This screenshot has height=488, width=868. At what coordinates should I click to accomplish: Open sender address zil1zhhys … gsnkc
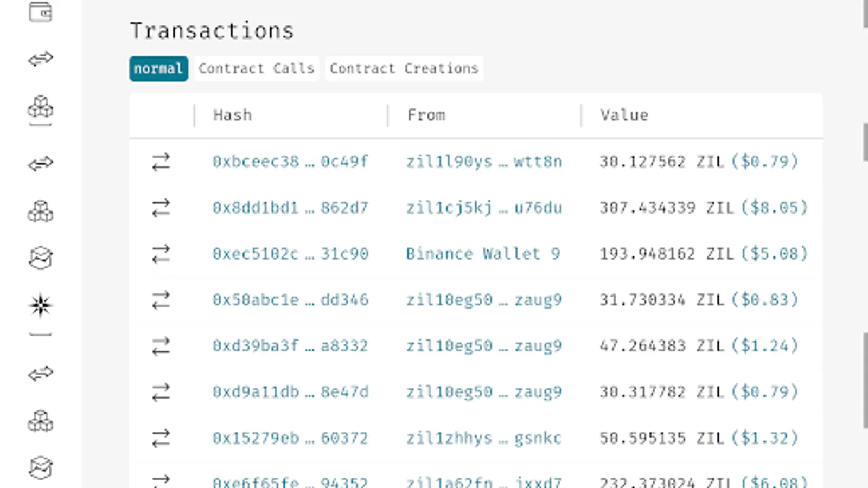coord(484,438)
